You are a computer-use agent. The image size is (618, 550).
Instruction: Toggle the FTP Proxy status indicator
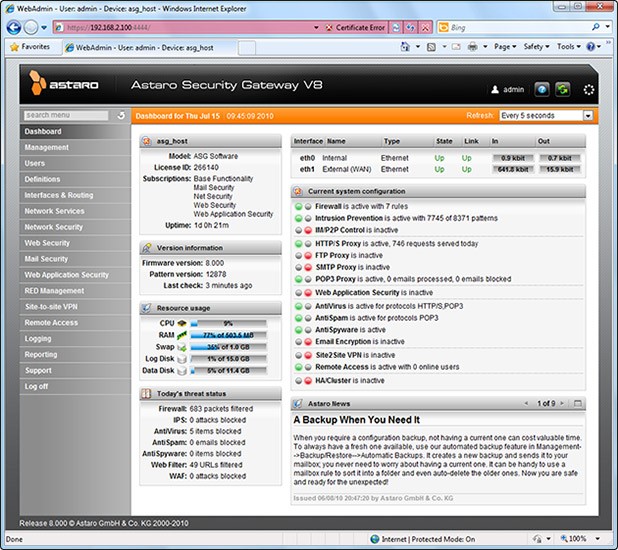coord(303,255)
